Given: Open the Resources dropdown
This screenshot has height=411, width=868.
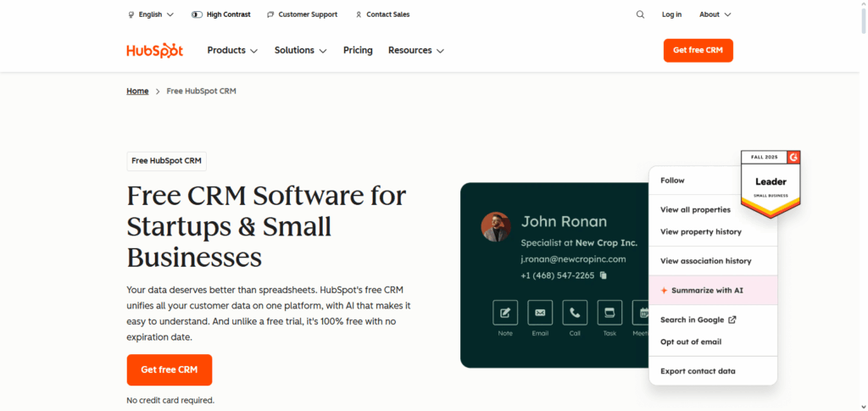Looking at the screenshot, I should tap(415, 51).
